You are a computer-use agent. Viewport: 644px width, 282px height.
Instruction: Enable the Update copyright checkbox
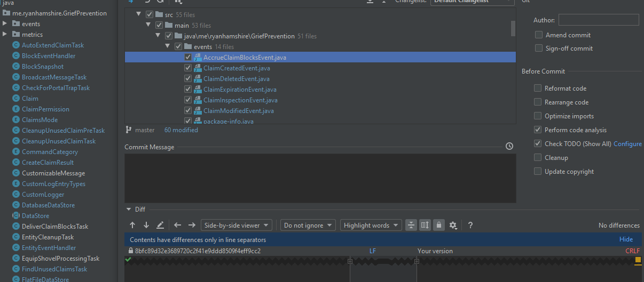[538, 172]
